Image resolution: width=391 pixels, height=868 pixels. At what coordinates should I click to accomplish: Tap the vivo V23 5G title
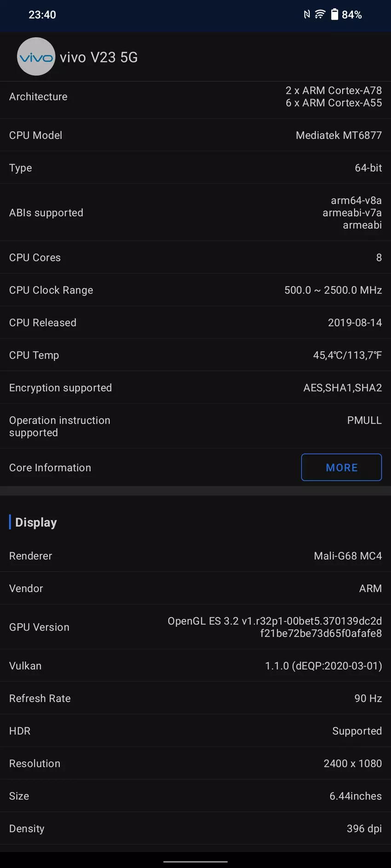[x=99, y=57]
